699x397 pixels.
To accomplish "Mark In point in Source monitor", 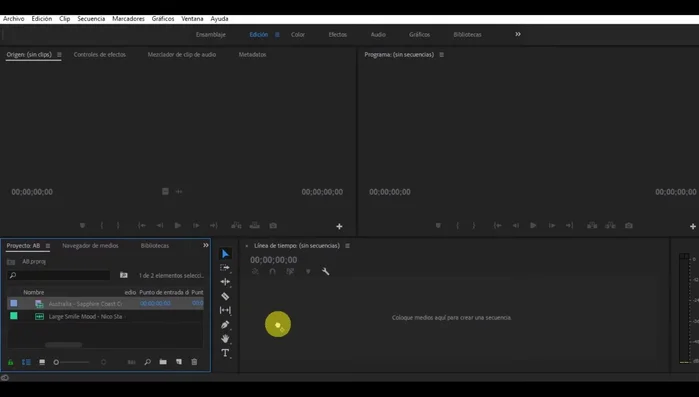I will [x=102, y=226].
